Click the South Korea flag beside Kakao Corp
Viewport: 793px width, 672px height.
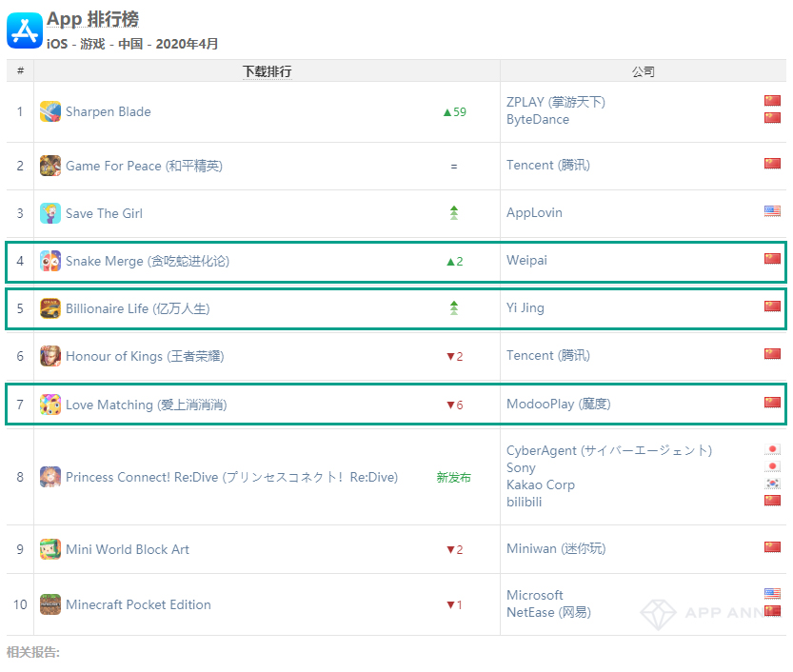pos(772,484)
